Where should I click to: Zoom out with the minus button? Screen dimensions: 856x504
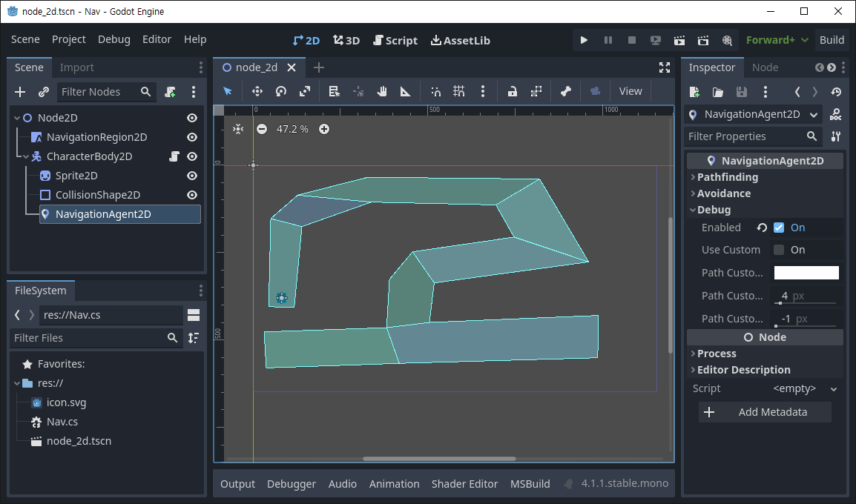(x=262, y=129)
